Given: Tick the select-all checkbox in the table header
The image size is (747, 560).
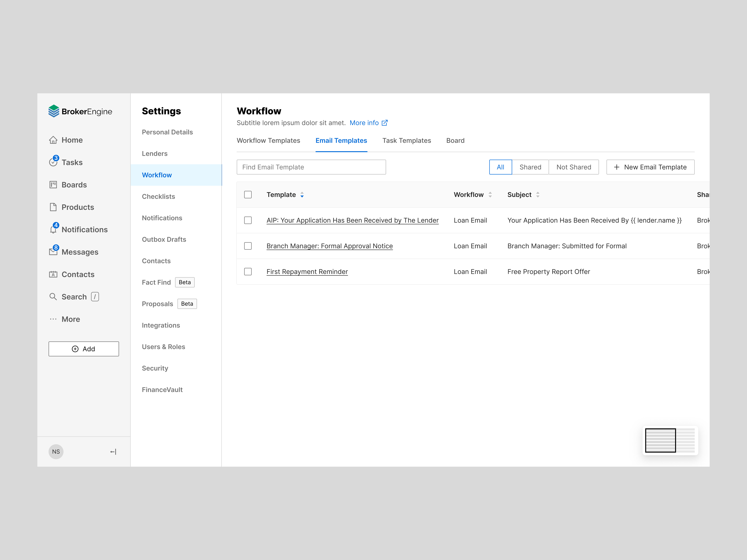Looking at the screenshot, I should point(248,195).
